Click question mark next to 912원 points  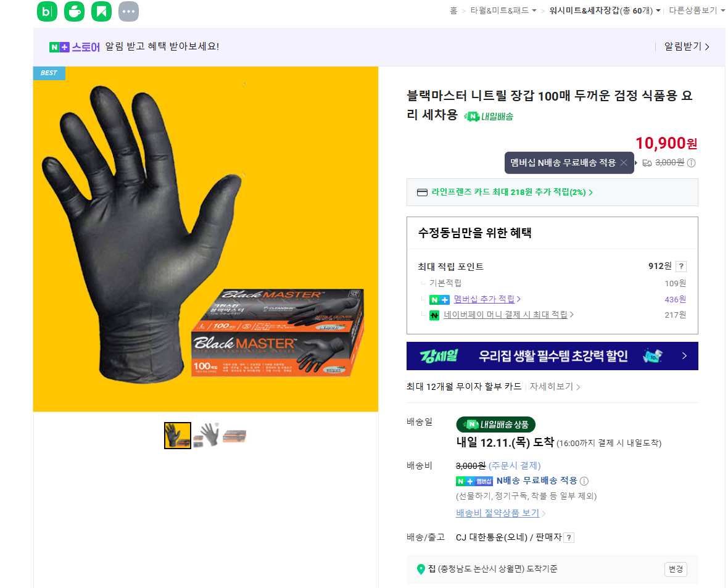click(x=681, y=266)
